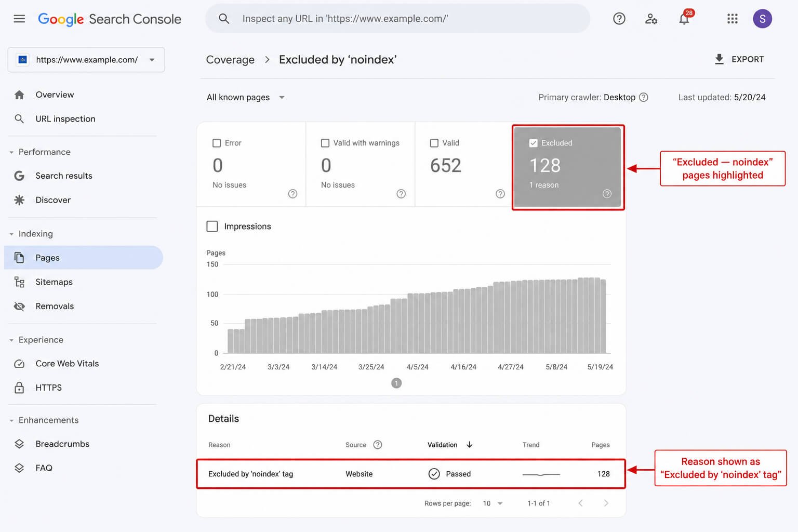Click the download icon beside EXPORT
Screen dimensions: 798x532
[x=719, y=59]
